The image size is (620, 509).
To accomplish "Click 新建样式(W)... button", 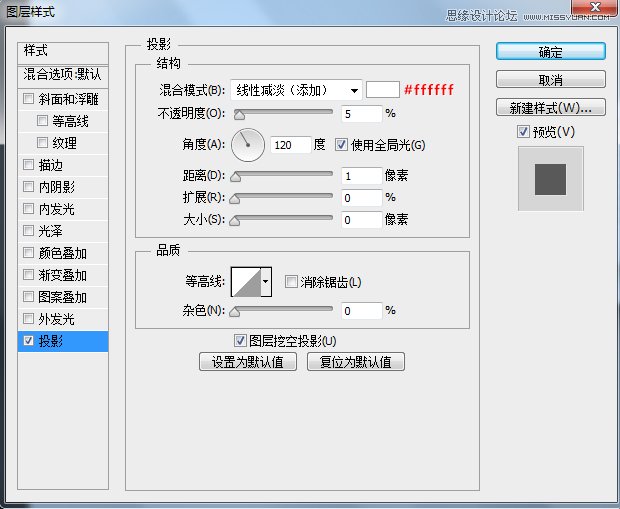I will pos(551,107).
